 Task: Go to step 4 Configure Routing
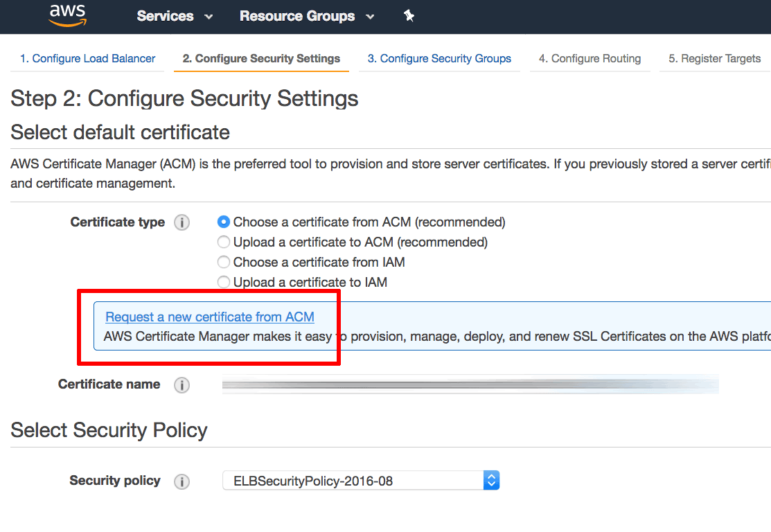pos(590,58)
